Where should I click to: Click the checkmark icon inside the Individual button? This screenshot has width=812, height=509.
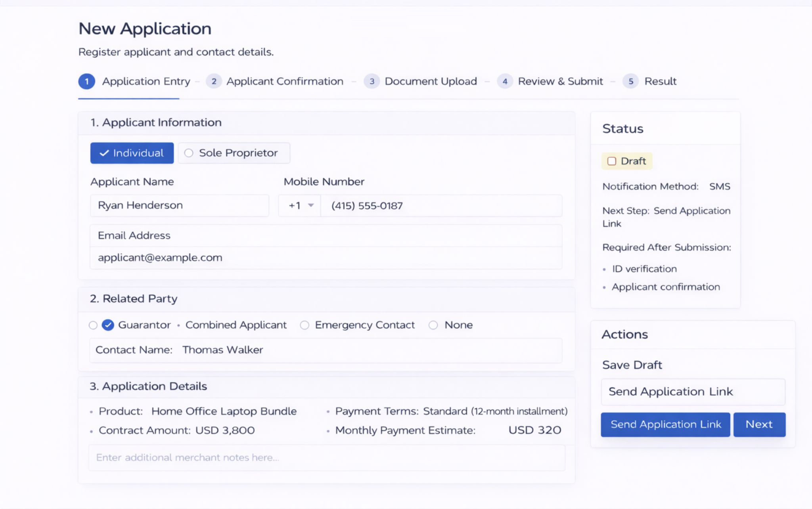(x=104, y=153)
